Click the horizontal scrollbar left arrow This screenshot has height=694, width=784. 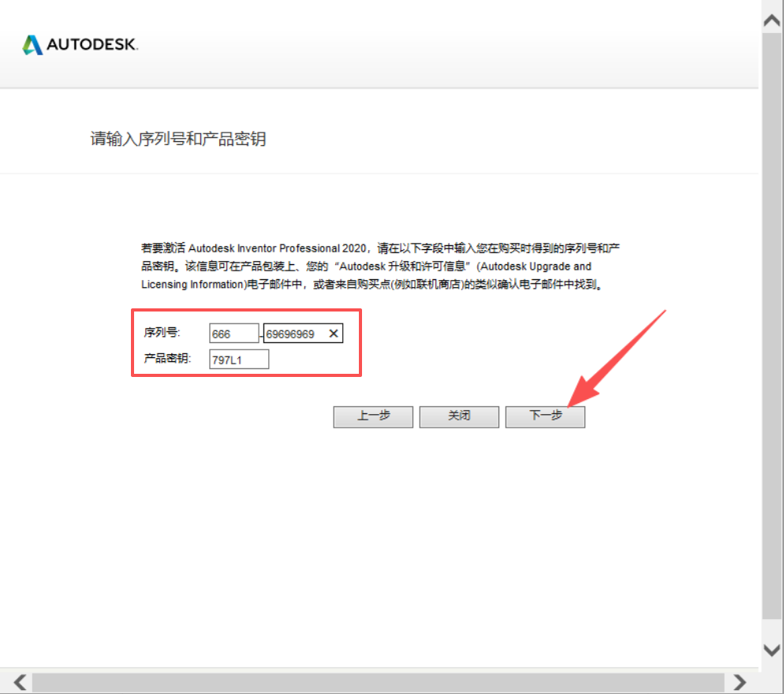(x=21, y=681)
